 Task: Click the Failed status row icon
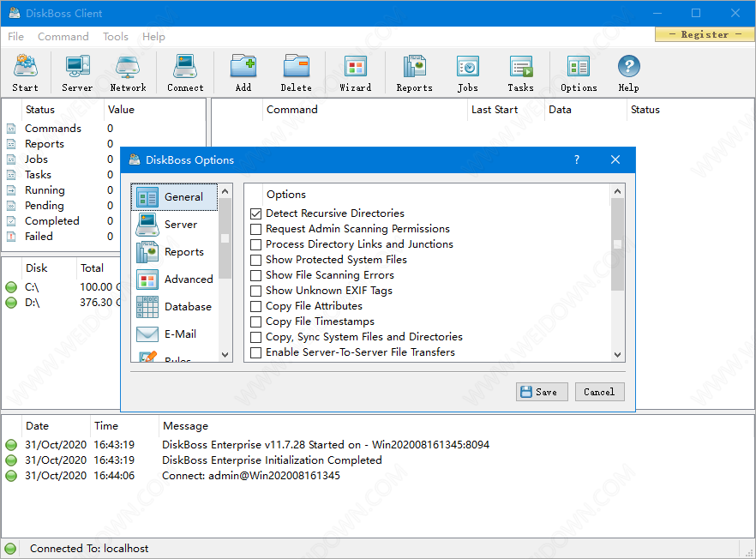tap(11, 237)
